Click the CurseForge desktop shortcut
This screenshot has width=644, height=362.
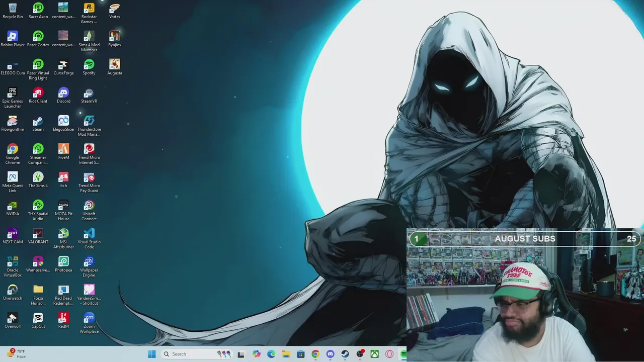pyautogui.click(x=63, y=67)
